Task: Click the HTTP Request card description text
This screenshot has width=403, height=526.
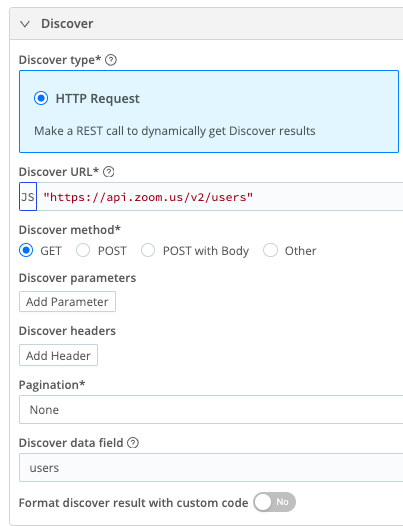Action: (x=175, y=130)
